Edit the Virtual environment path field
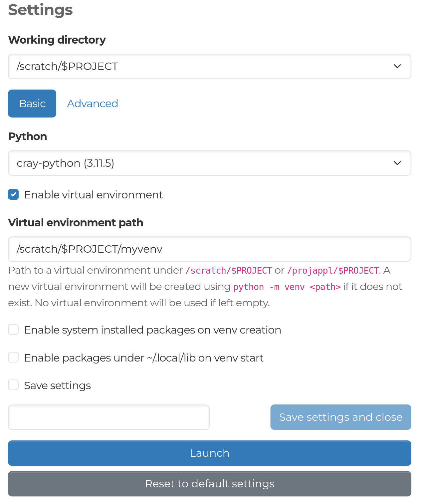 pos(210,249)
